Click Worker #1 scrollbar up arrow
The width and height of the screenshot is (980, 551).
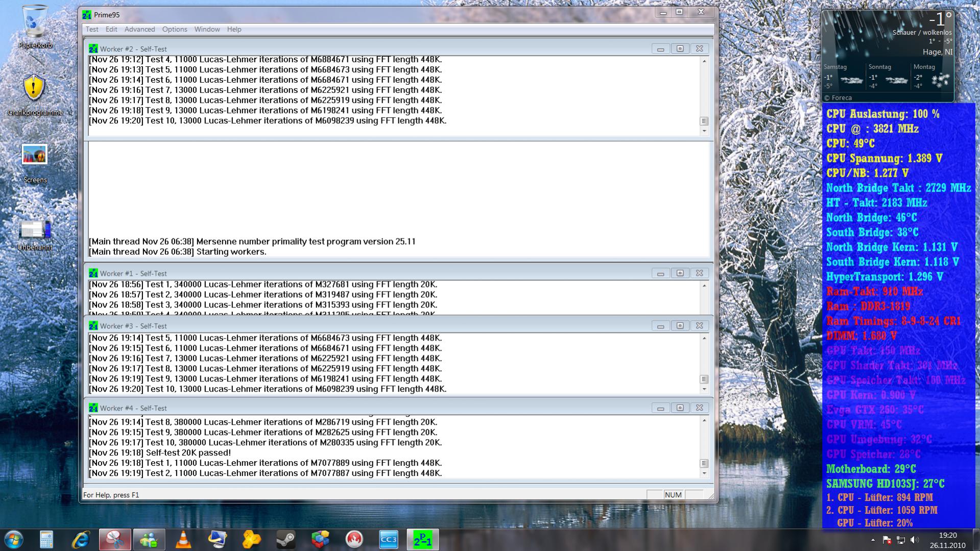click(704, 285)
